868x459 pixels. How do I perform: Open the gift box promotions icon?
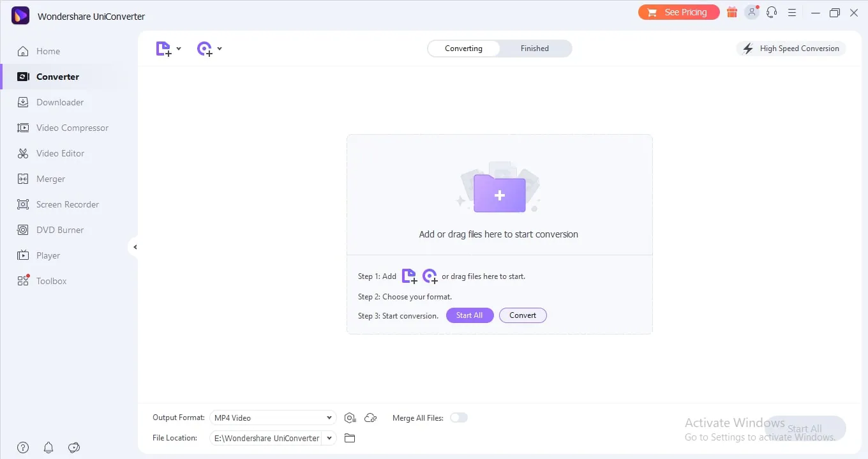pyautogui.click(x=732, y=12)
